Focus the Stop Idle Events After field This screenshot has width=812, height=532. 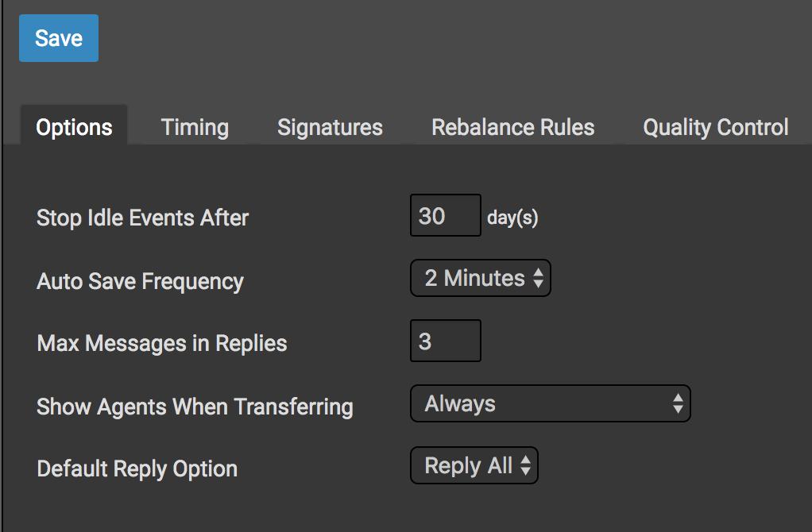click(445, 216)
